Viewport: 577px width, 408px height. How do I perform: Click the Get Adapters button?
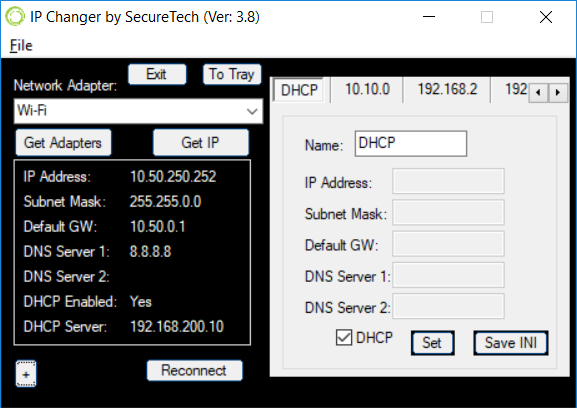pyautogui.click(x=63, y=142)
